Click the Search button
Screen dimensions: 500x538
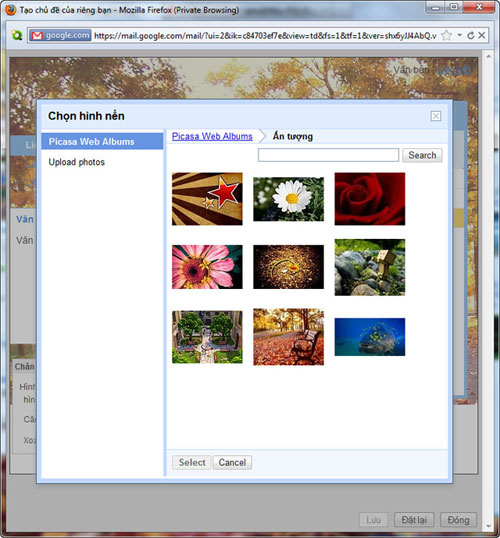[x=422, y=155]
